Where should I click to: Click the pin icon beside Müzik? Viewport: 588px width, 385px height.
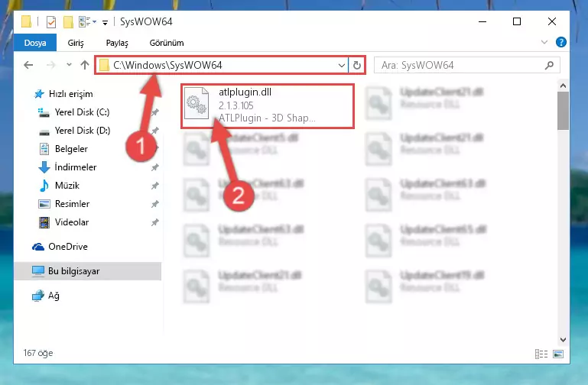[x=155, y=186]
